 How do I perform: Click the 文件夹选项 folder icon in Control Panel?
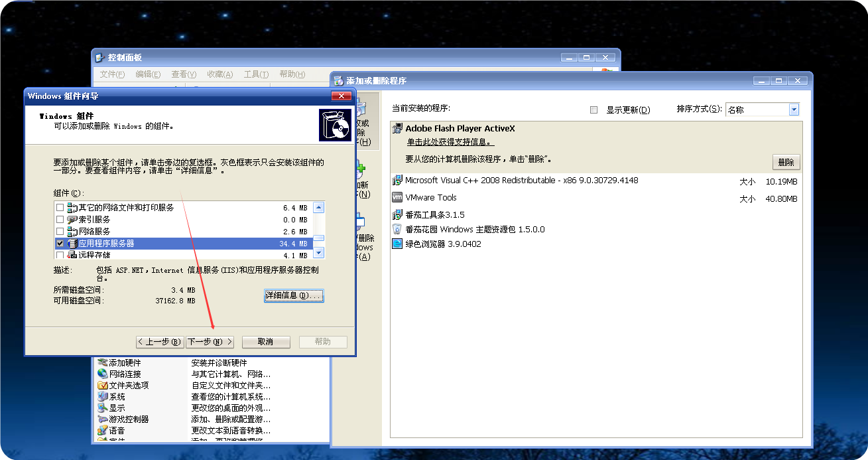[x=103, y=385]
